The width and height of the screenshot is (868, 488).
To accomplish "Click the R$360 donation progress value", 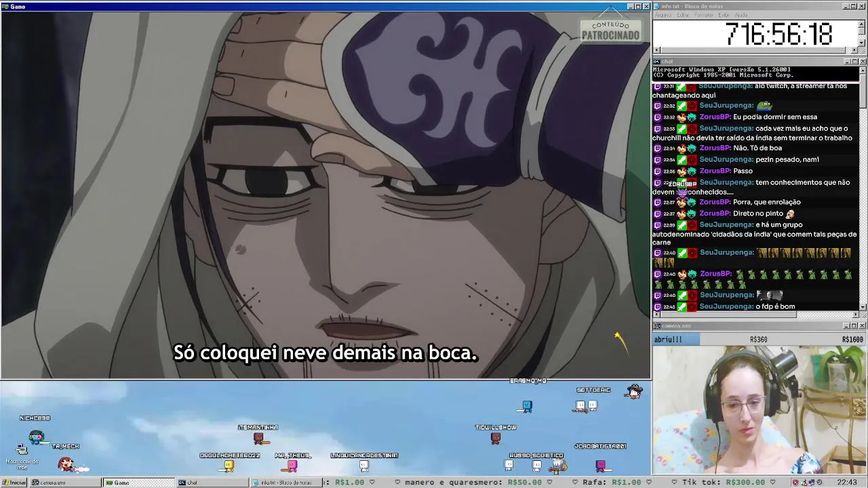I will tap(758, 340).
